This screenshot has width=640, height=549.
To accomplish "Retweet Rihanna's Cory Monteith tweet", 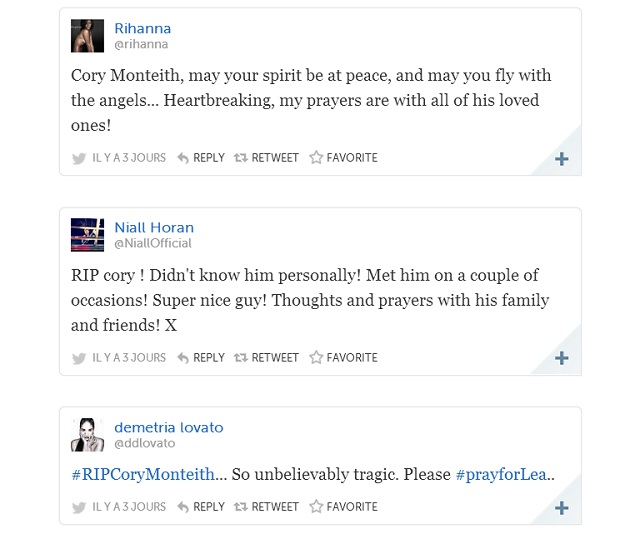I will (266, 158).
